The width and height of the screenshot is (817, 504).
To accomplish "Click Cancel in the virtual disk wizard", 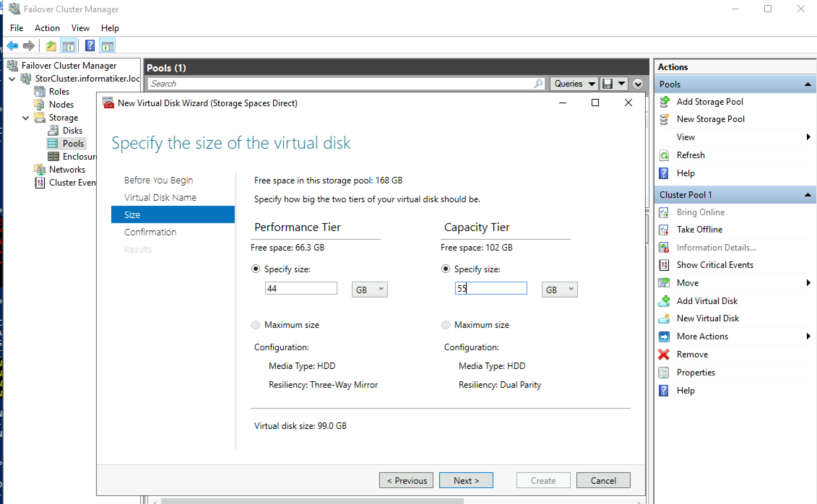I will pyautogui.click(x=603, y=480).
